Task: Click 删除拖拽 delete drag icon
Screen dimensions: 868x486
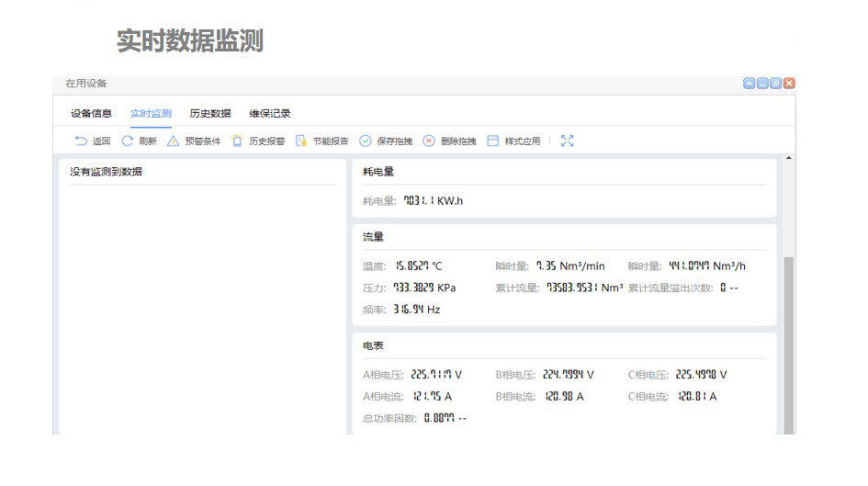Action: [429, 141]
